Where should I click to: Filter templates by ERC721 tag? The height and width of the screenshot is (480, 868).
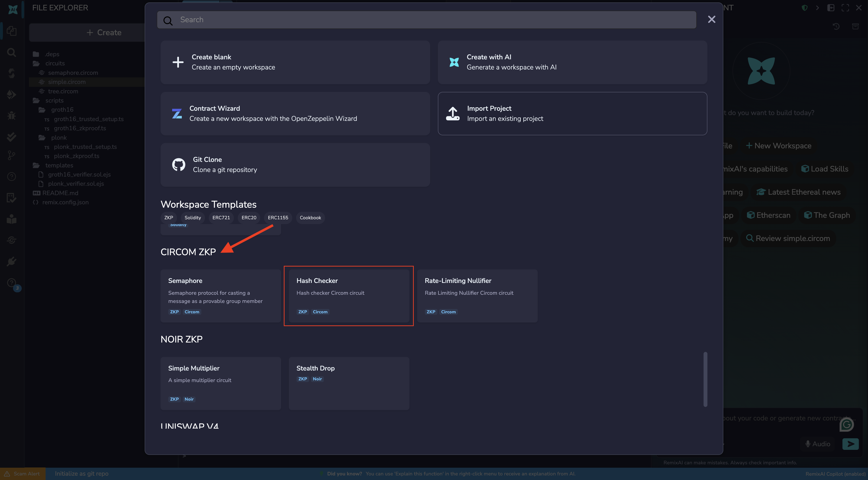tap(221, 217)
